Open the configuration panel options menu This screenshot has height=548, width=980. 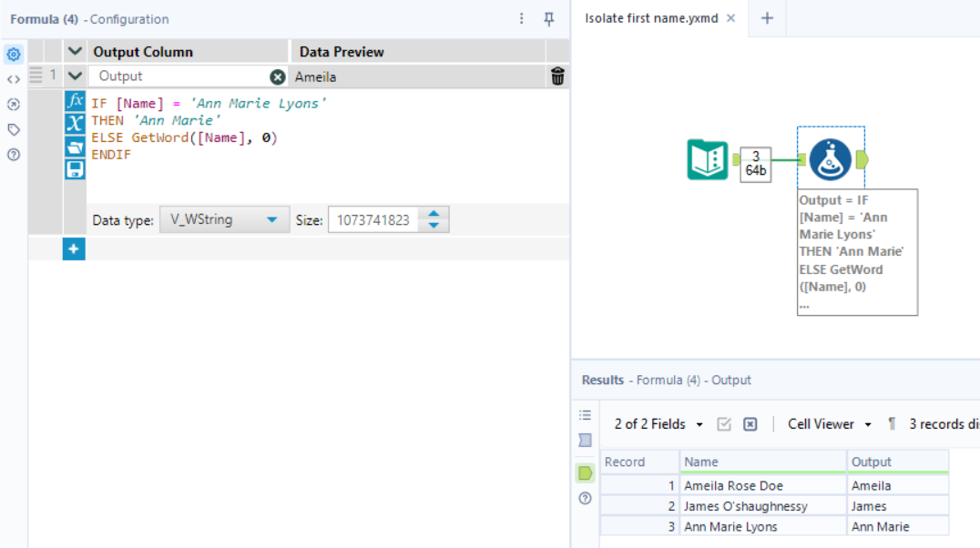pos(522,18)
